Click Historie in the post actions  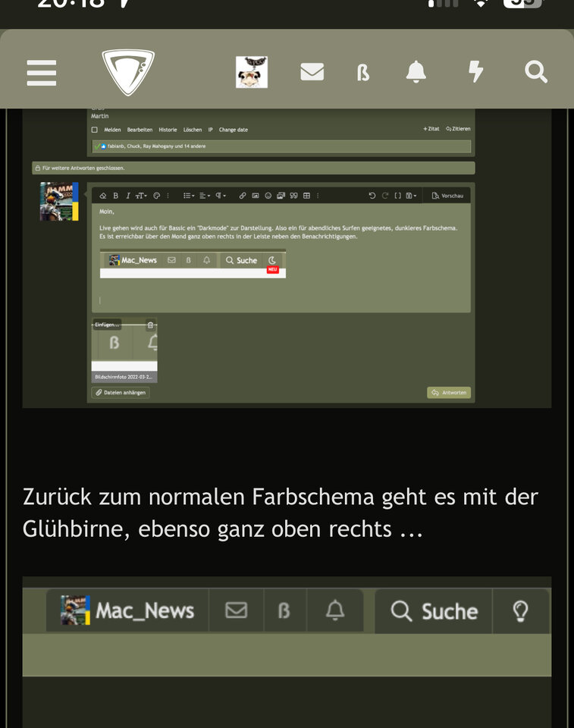pyautogui.click(x=168, y=130)
